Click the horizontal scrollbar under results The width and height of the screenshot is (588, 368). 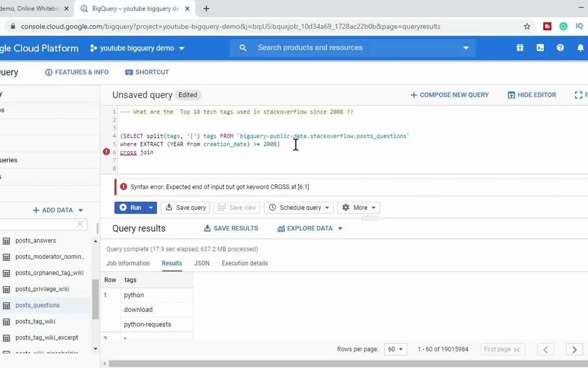pos(348,364)
